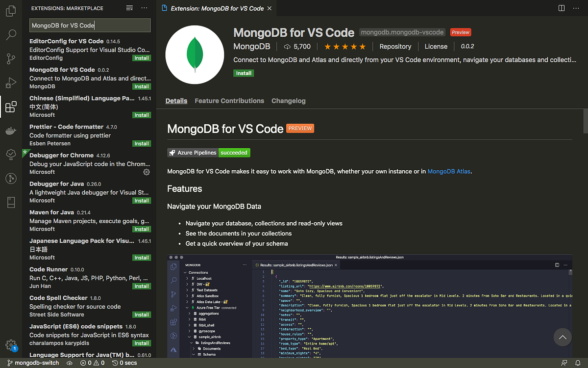This screenshot has width=588, height=368.
Task: Click inside the extensions search input field
Action: pyautogui.click(x=90, y=25)
